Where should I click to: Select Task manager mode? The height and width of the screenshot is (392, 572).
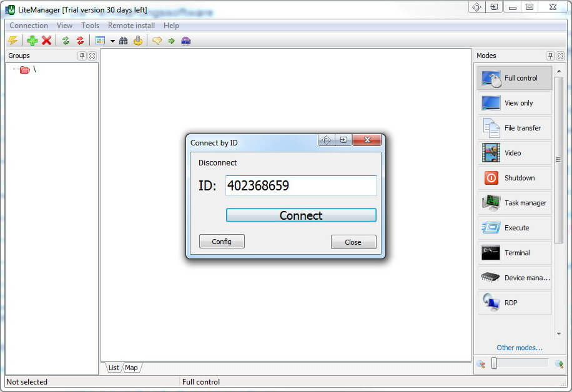pyautogui.click(x=515, y=203)
